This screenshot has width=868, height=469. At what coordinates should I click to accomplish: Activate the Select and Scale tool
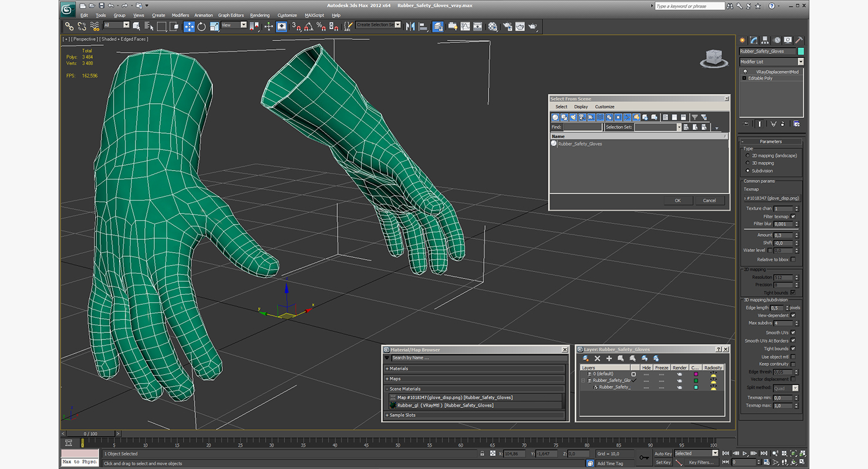(x=215, y=26)
